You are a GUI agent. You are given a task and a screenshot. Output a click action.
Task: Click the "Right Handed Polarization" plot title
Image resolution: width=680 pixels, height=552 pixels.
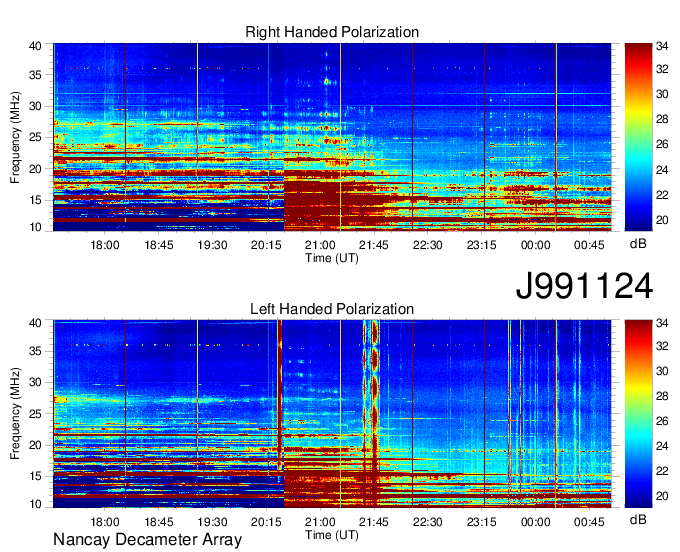[332, 32]
